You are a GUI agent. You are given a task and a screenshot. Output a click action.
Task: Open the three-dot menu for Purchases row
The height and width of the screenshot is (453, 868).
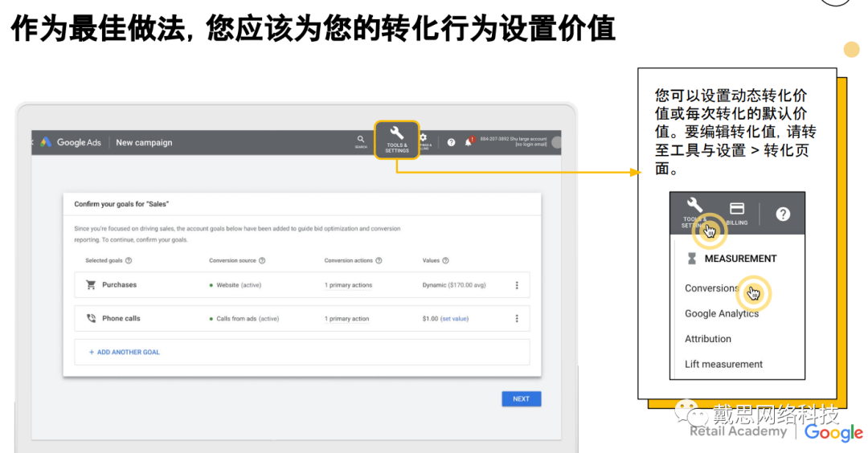pos(517,285)
